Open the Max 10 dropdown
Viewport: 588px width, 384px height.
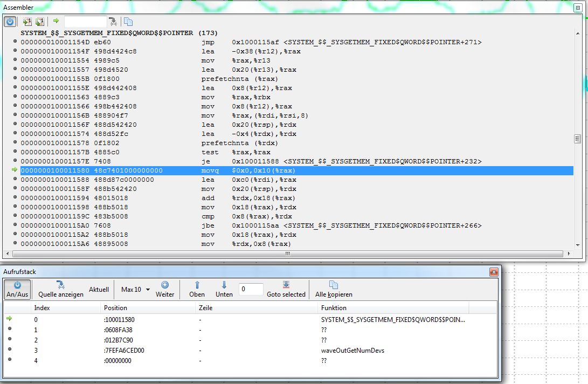click(x=135, y=290)
